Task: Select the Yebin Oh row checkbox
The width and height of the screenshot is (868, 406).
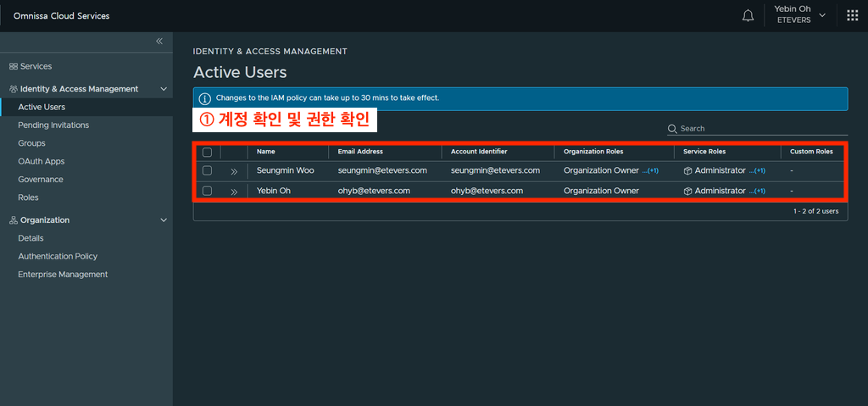Action: pyautogui.click(x=207, y=191)
